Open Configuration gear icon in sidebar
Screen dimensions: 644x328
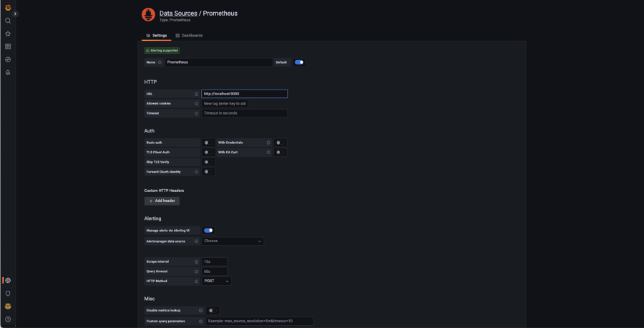(x=8, y=280)
